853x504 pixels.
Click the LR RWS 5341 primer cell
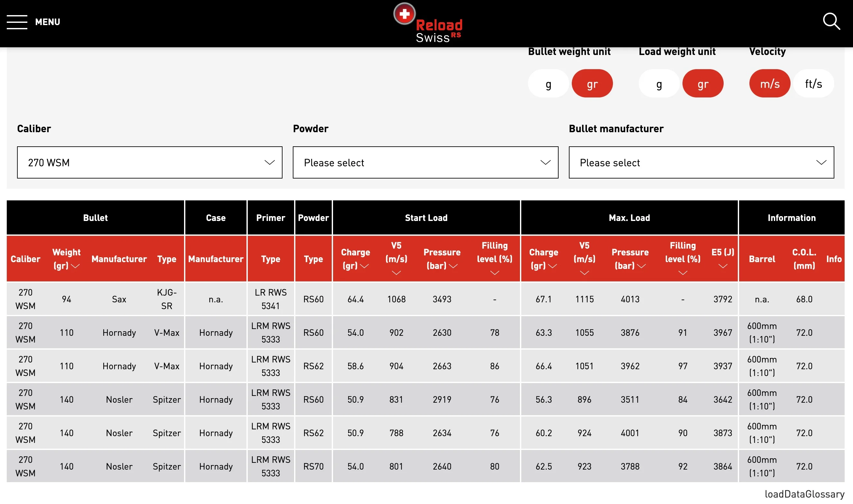pyautogui.click(x=271, y=299)
